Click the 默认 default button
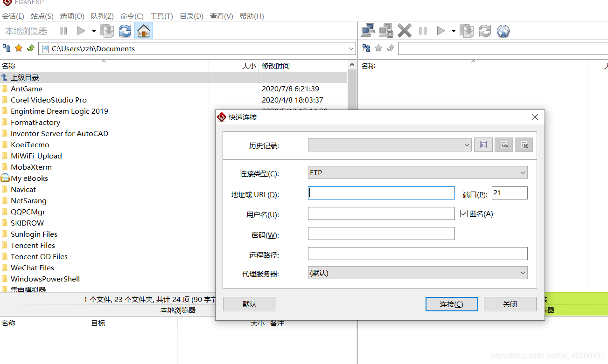 [x=250, y=304]
